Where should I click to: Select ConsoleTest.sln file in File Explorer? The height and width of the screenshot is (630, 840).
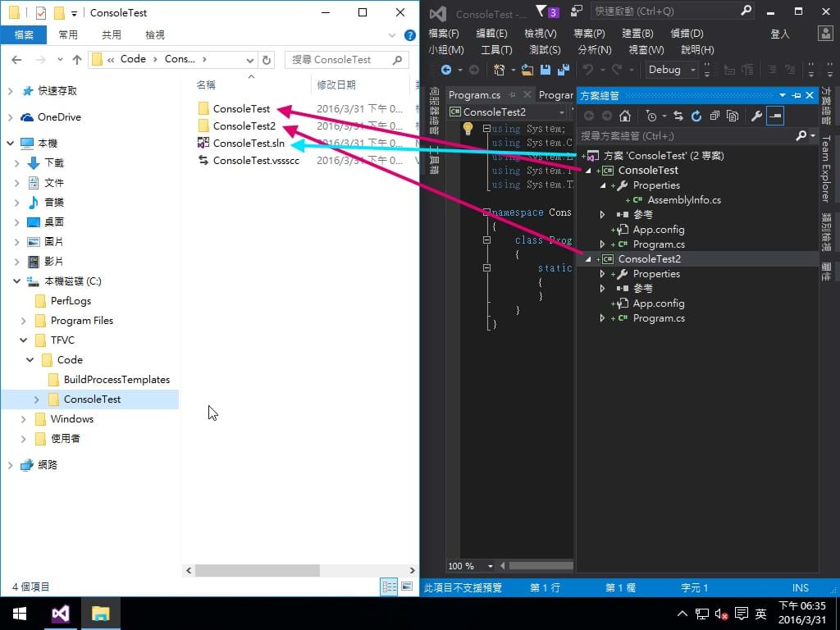249,144
